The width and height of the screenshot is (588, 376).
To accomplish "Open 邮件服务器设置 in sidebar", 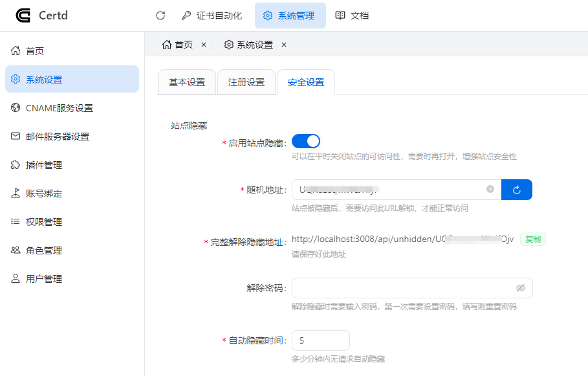I will pos(57,137).
